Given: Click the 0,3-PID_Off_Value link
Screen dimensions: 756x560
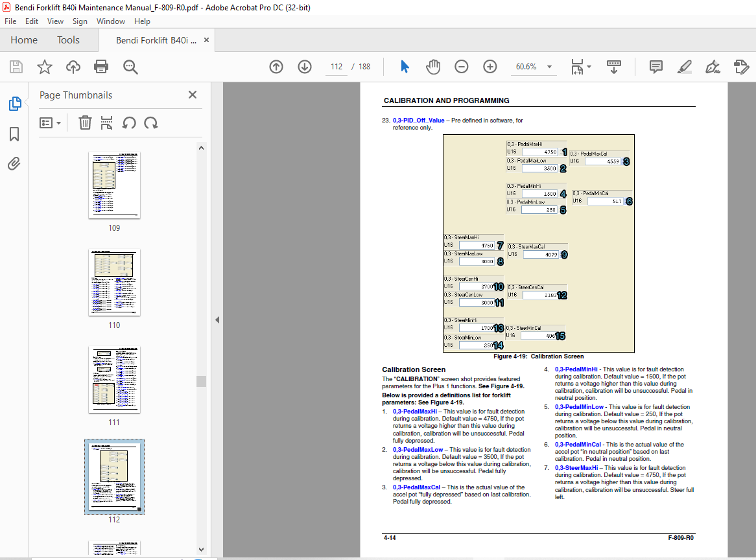Looking at the screenshot, I should point(418,121).
